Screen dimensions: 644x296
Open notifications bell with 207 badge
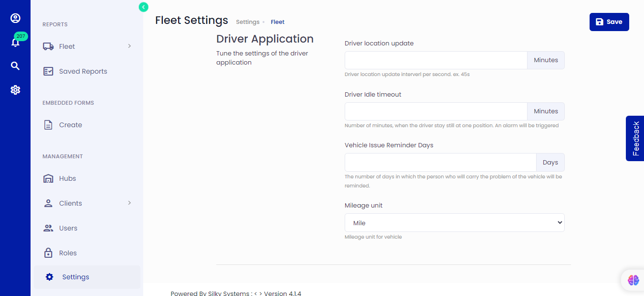[15, 43]
